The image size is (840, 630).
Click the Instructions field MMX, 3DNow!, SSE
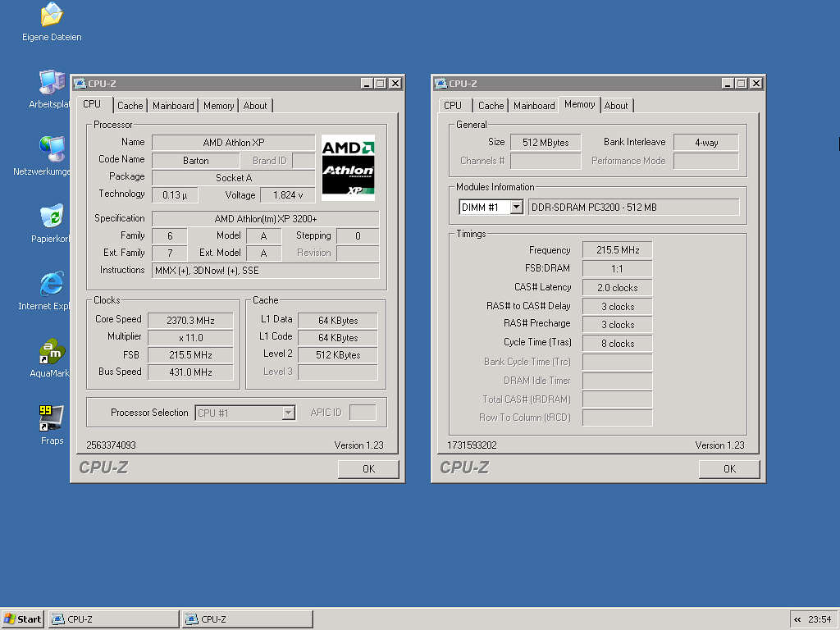coord(265,271)
